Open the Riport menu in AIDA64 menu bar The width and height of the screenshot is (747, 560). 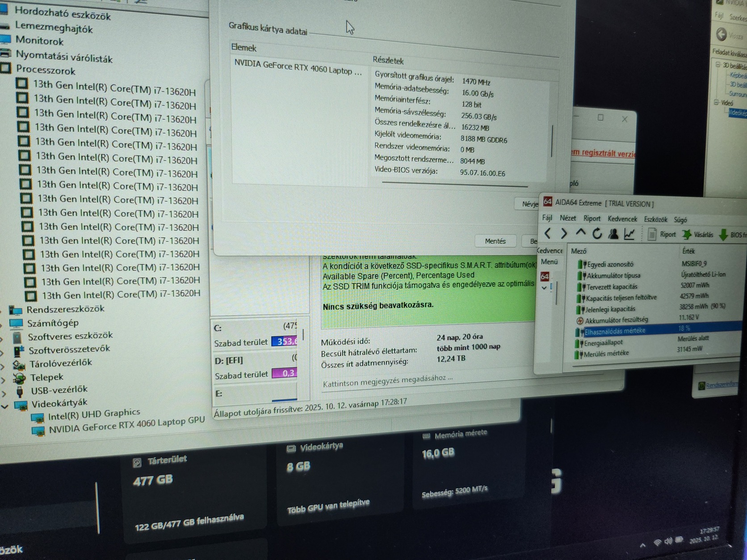pos(592,218)
